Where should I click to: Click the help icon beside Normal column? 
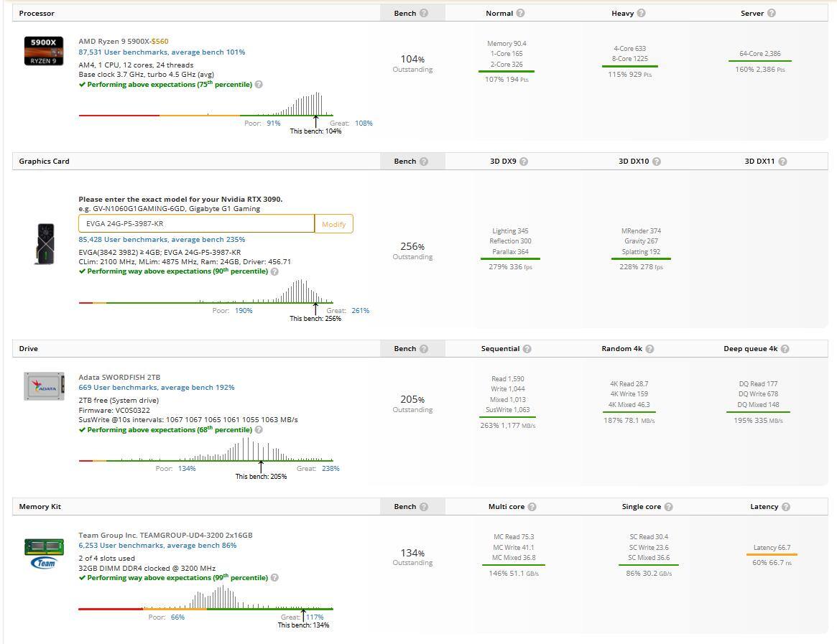[x=520, y=13]
